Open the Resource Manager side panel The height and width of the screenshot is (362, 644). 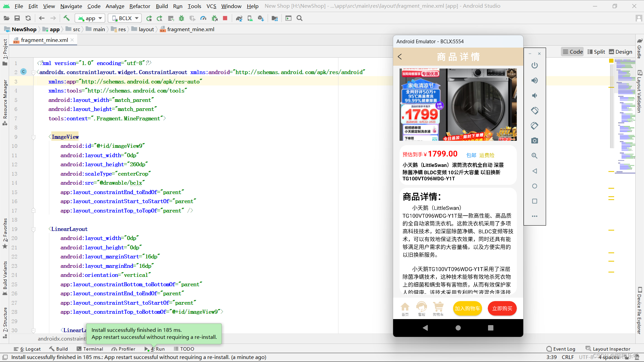coord(5,102)
